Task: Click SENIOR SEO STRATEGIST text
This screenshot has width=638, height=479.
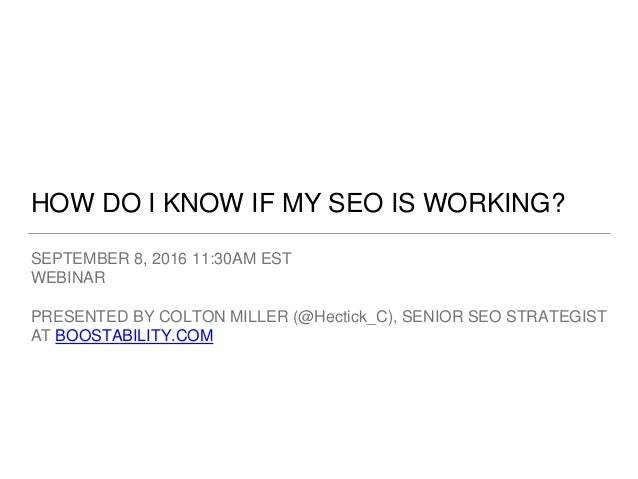Action: (504, 317)
